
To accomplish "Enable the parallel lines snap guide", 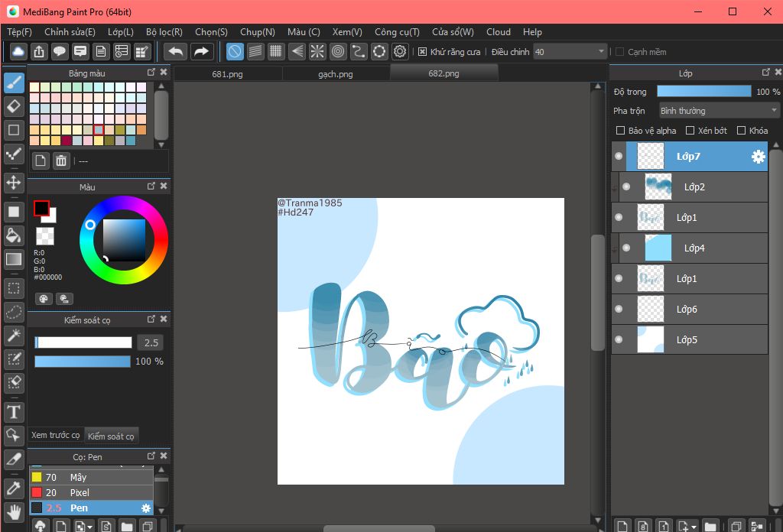I will [255, 51].
